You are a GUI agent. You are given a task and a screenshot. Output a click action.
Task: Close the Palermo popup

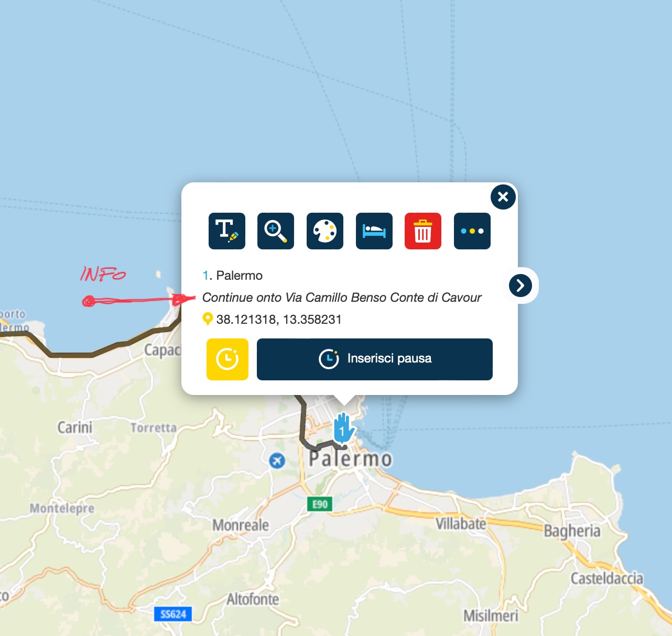point(503,197)
